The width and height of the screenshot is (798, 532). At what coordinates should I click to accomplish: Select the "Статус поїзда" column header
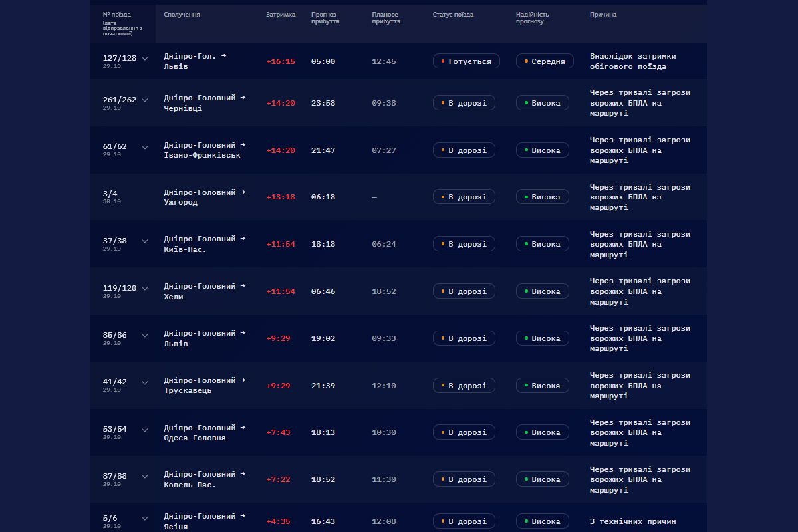[x=453, y=15]
